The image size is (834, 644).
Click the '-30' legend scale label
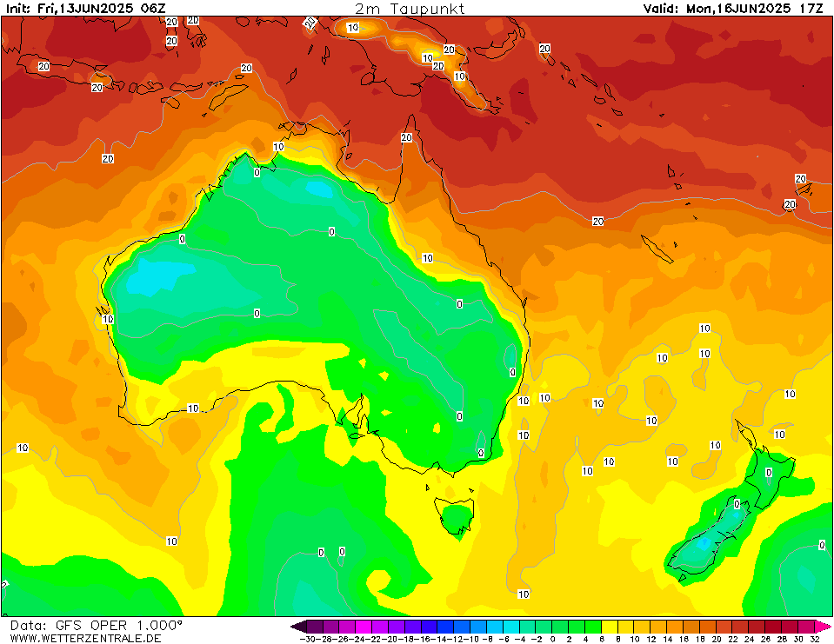[x=308, y=639]
